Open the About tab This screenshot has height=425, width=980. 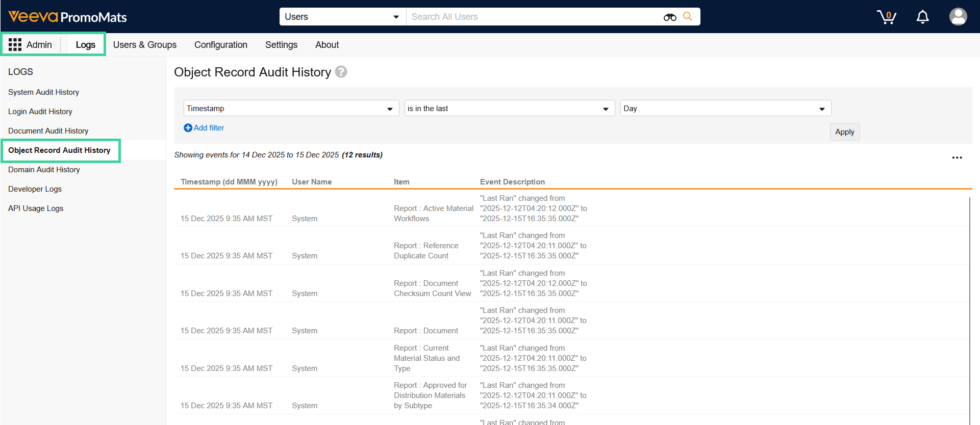point(327,45)
